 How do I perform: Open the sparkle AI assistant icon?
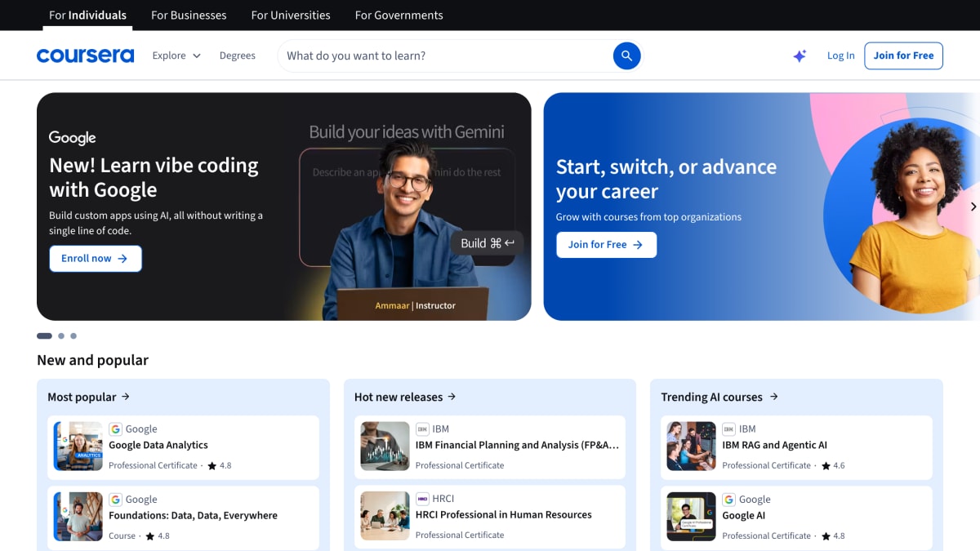tap(800, 56)
